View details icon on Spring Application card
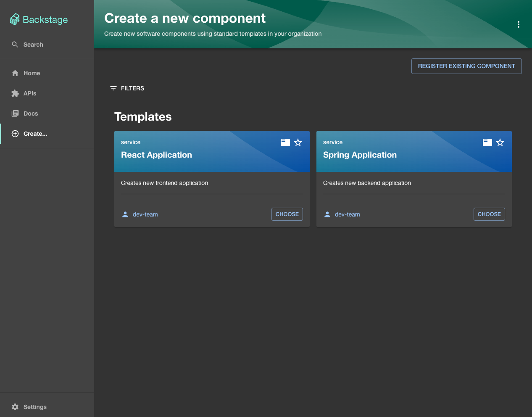 pos(487,143)
